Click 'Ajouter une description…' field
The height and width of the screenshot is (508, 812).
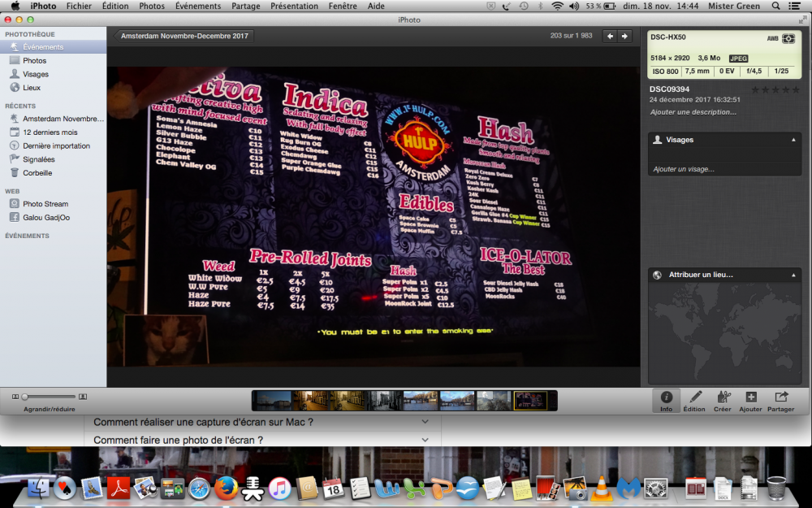coord(693,112)
